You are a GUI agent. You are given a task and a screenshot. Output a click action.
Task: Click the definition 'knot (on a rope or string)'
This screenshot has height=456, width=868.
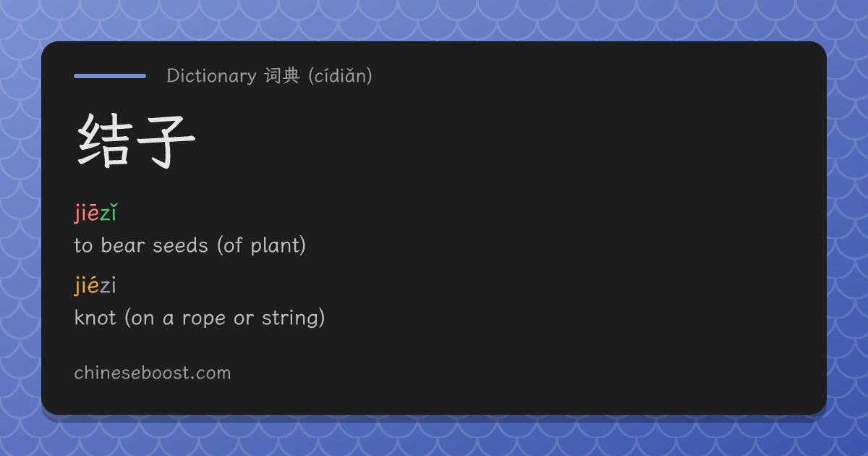point(200,318)
